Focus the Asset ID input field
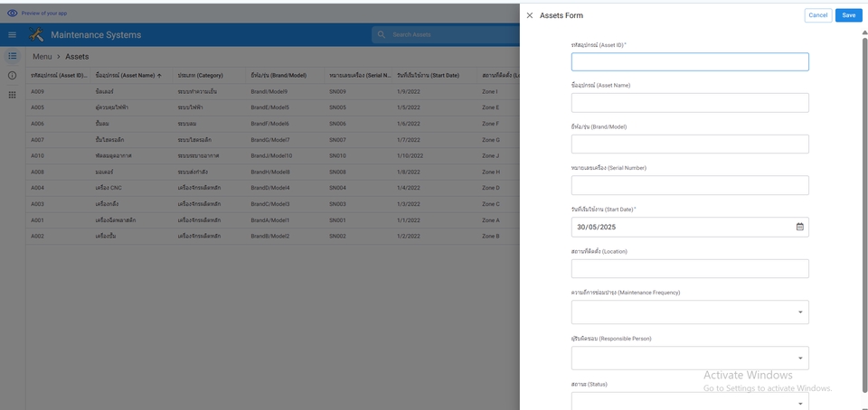The height and width of the screenshot is (410, 868). [690, 62]
